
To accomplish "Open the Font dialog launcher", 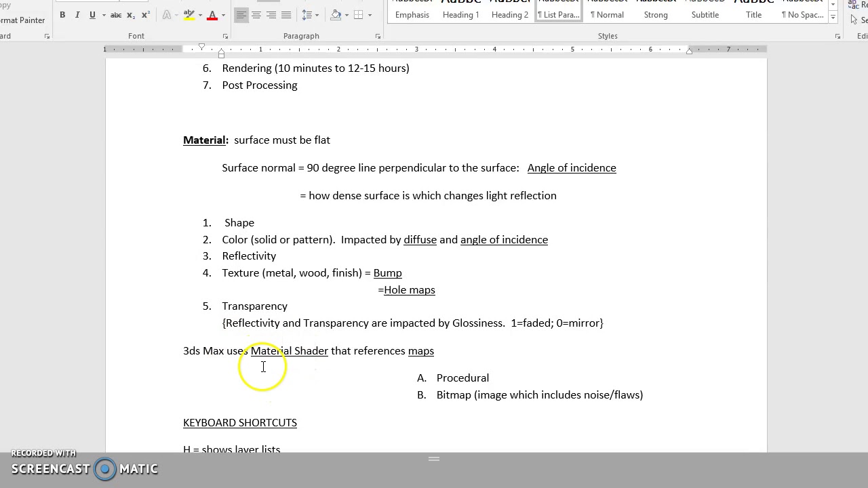I will (225, 37).
